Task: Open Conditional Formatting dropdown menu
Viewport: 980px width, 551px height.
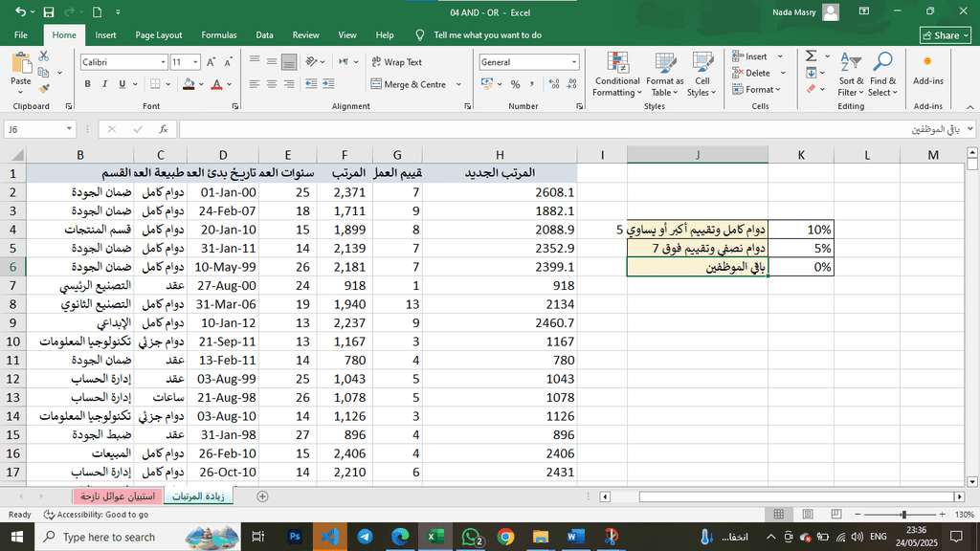Action: (617, 75)
